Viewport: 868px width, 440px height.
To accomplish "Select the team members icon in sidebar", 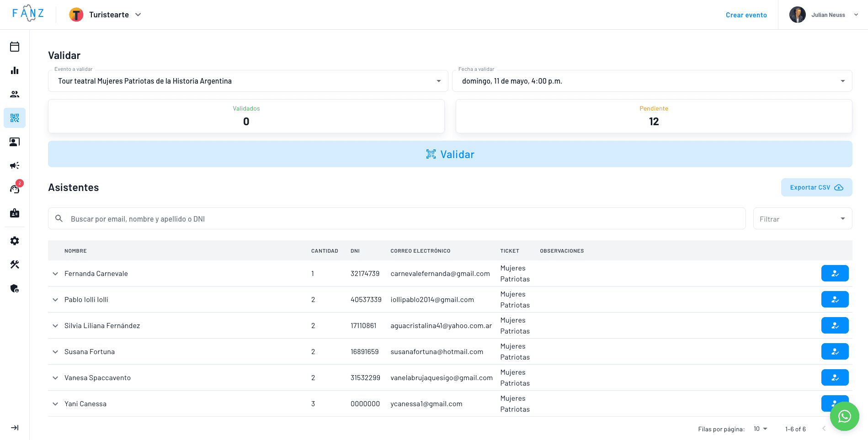I will tap(15, 94).
